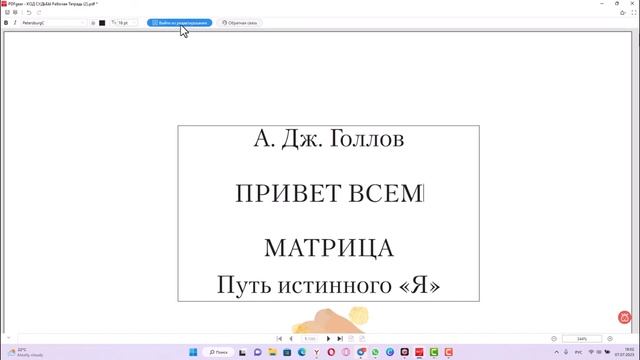Go to the previous page
The width and height of the screenshot is (640, 360).
pyautogui.click(x=291, y=339)
